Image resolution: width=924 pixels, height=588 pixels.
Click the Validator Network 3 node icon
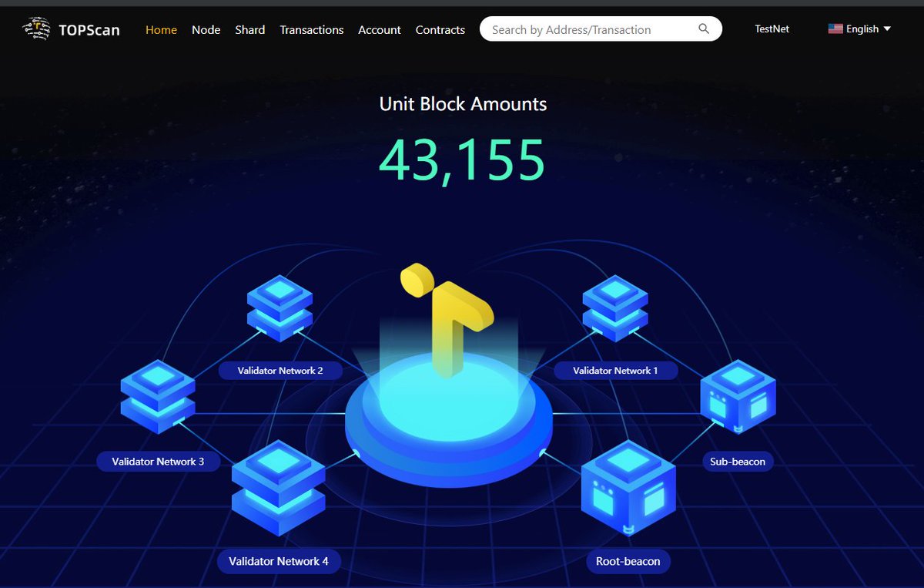click(x=158, y=396)
